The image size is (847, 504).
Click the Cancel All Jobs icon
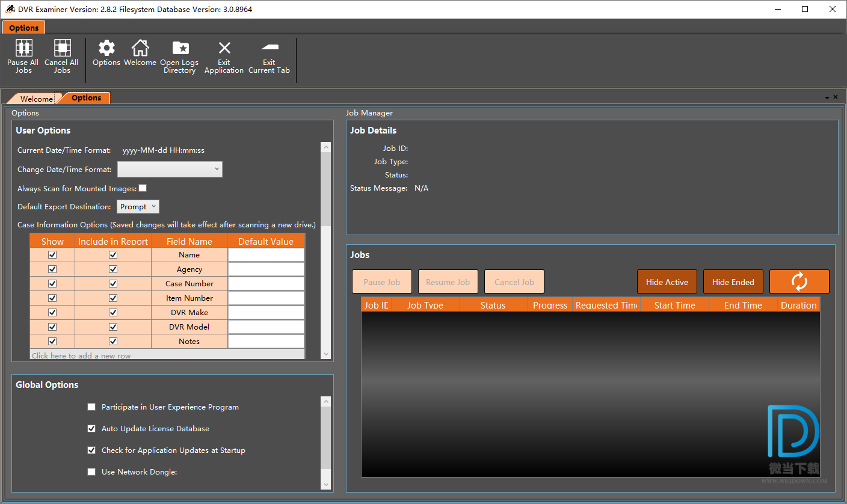[62, 48]
